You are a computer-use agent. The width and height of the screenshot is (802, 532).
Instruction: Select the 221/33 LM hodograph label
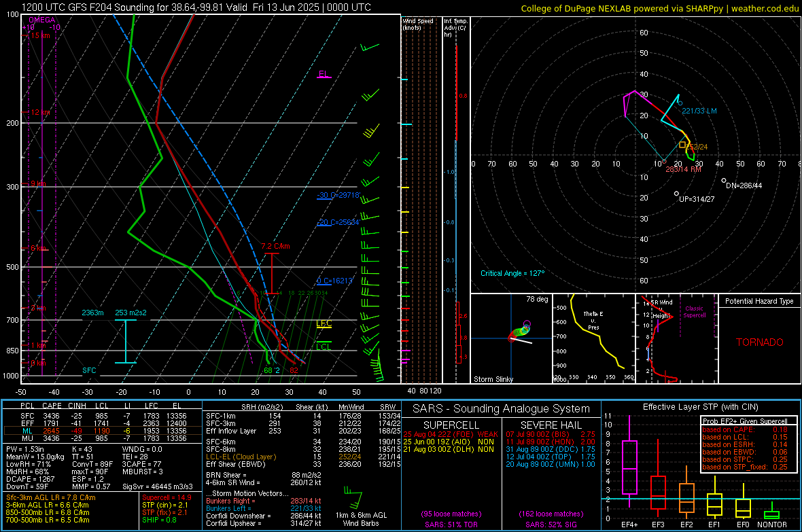(x=699, y=111)
